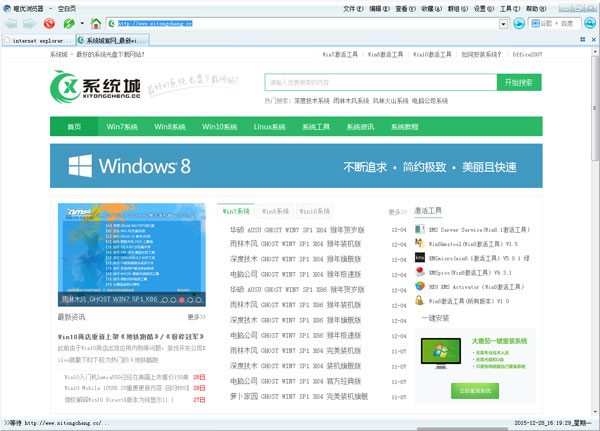The image size is (600, 431).
Task: Click the browser search engine box
Action: 555,24
